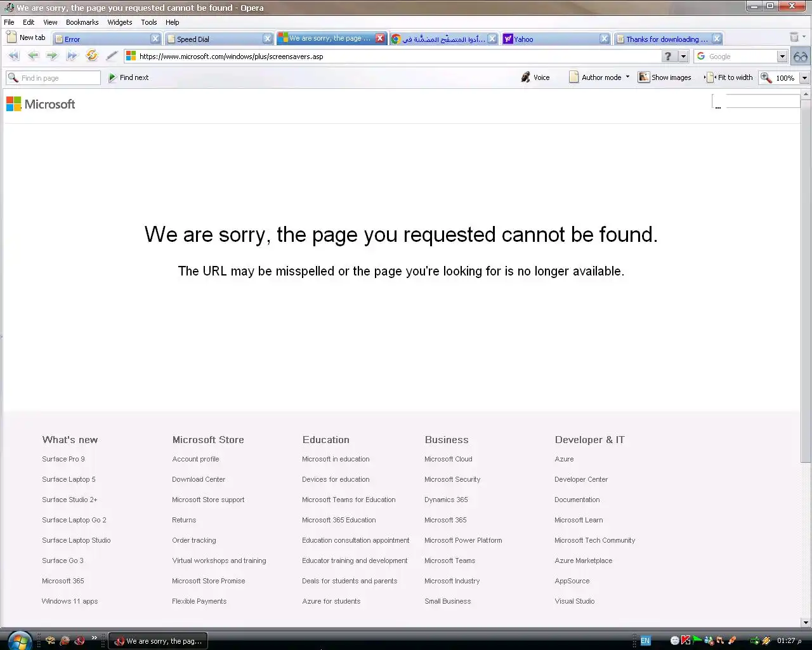Close the Error tab

coord(155,39)
